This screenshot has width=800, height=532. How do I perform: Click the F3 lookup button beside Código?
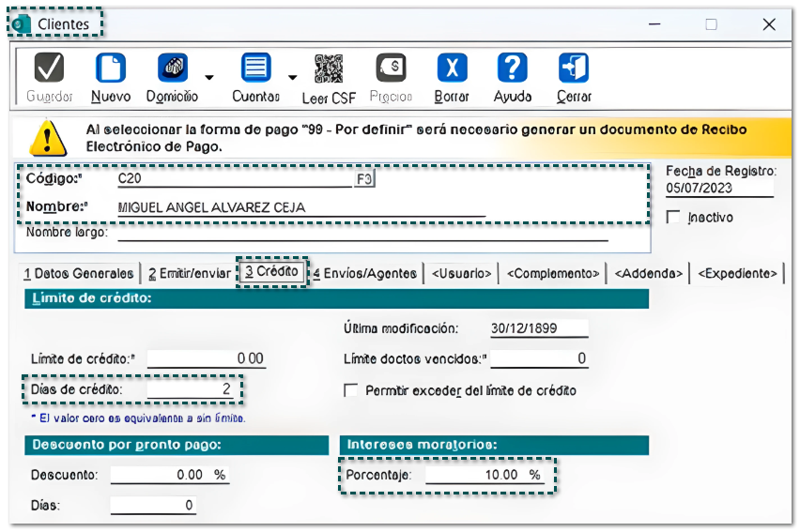[364, 179]
